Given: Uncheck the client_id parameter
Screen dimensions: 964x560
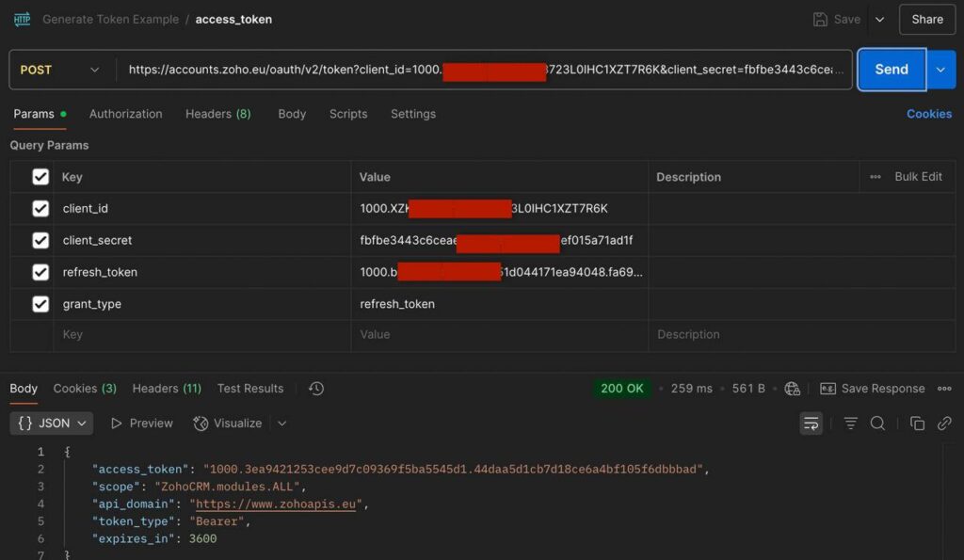Looking at the screenshot, I should [x=40, y=209].
